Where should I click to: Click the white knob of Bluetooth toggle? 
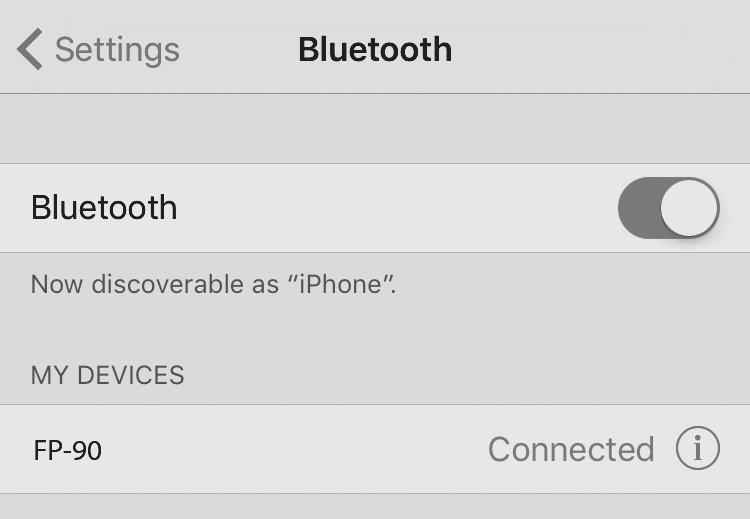tap(689, 208)
